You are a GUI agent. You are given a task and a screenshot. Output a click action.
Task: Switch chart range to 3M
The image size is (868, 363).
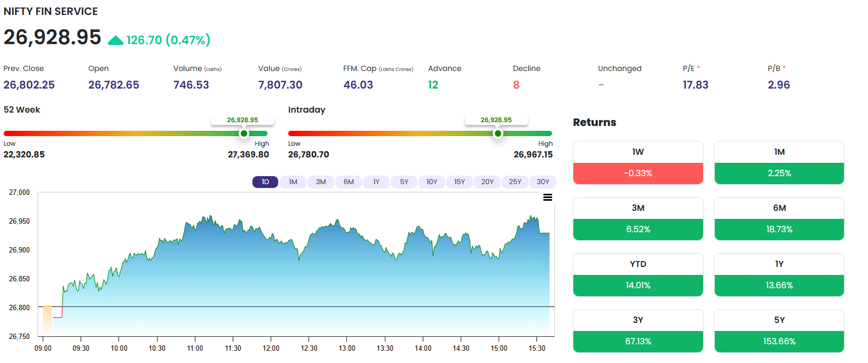coord(321,182)
